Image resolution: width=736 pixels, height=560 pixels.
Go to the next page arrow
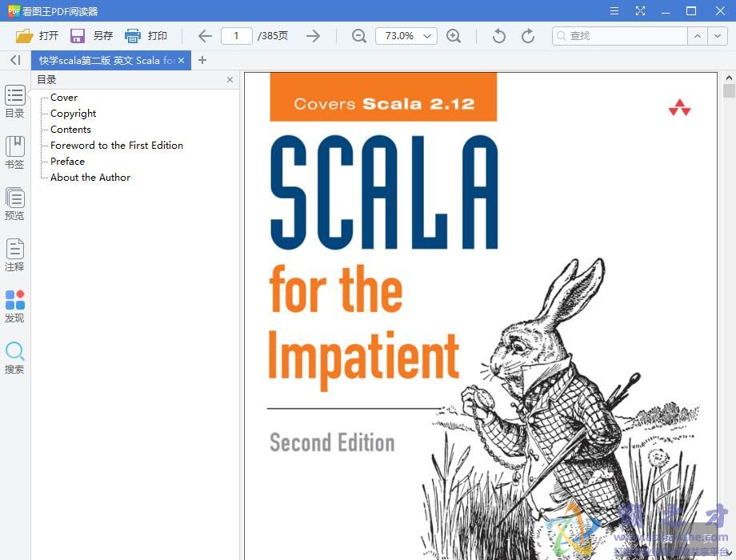[x=313, y=36]
